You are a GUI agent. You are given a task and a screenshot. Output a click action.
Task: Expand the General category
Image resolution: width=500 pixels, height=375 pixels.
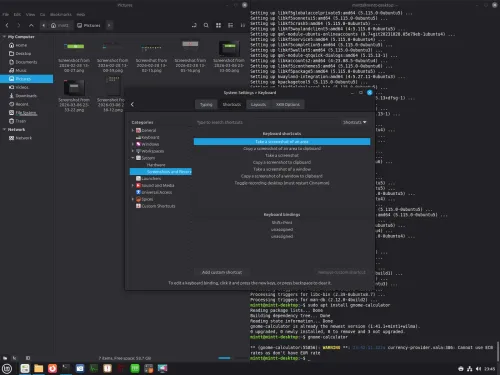133,130
